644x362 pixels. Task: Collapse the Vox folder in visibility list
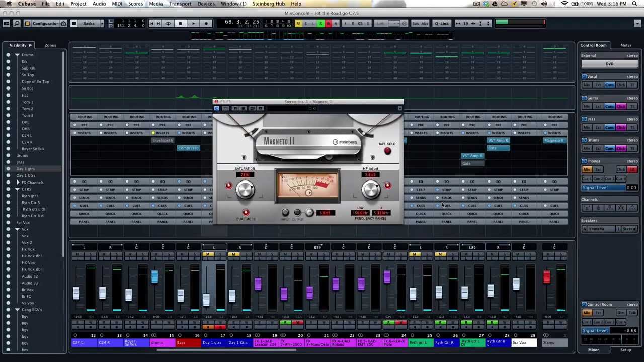[17, 229]
